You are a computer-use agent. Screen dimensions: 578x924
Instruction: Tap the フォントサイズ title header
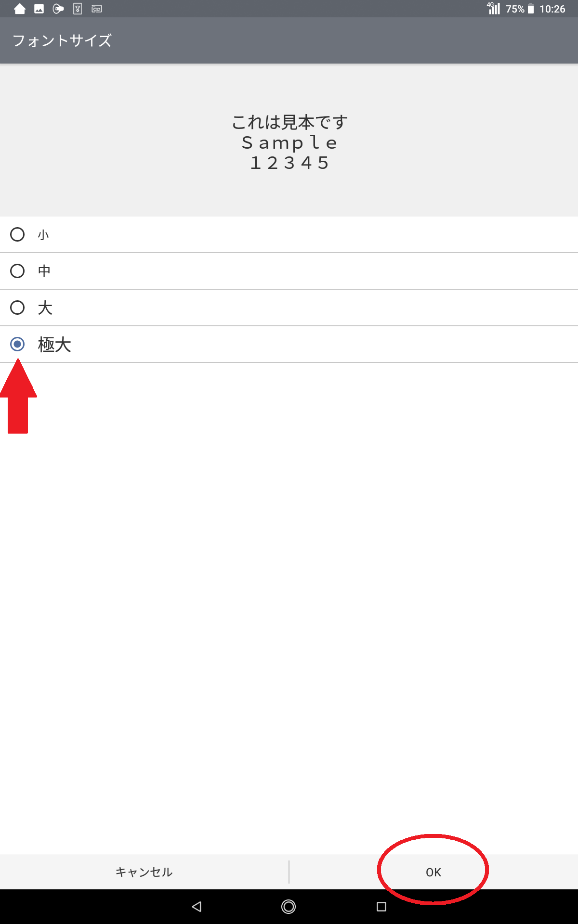click(62, 40)
